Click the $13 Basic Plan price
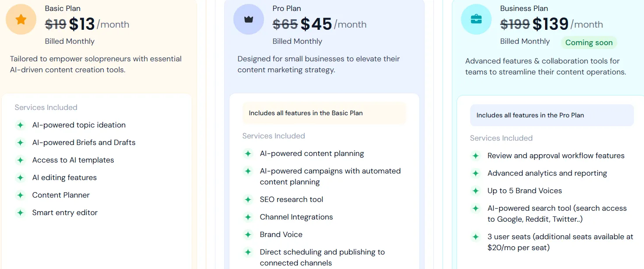Viewport: 644px width, 269px height. [x=82, y=25]
